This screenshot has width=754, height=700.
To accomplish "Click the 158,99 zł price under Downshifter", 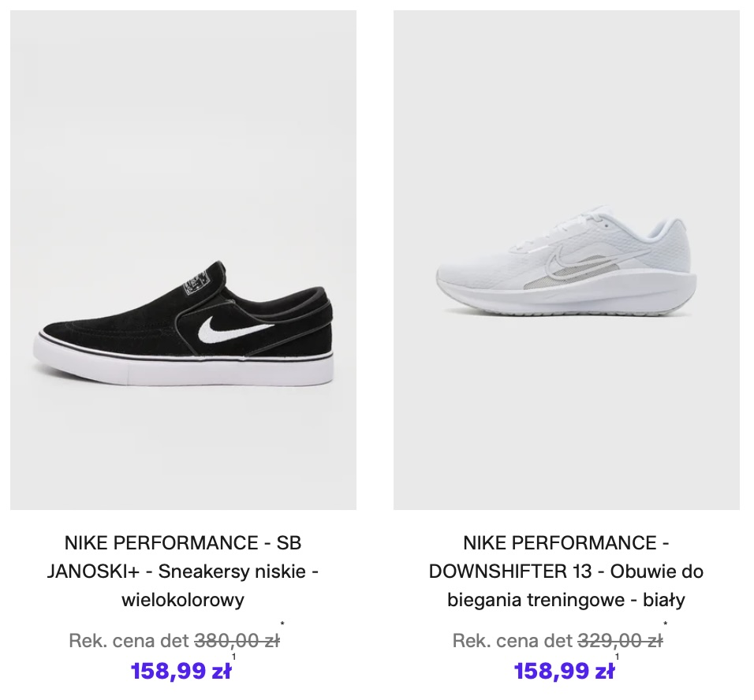I will click(x=564, y=672).
